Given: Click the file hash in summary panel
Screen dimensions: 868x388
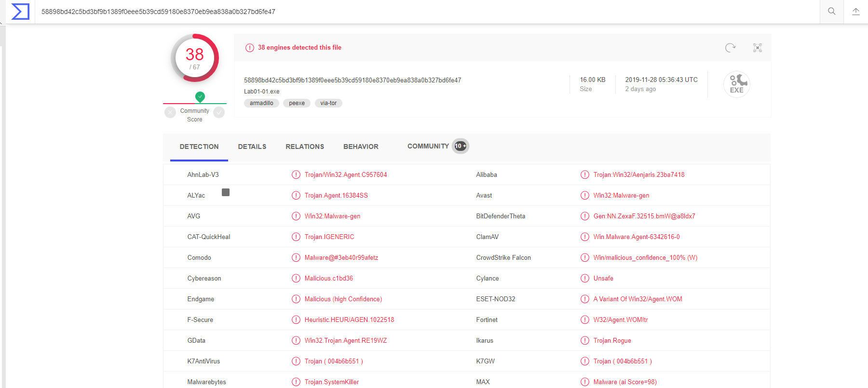Looking at the screenshot, I should pos(353,80).
